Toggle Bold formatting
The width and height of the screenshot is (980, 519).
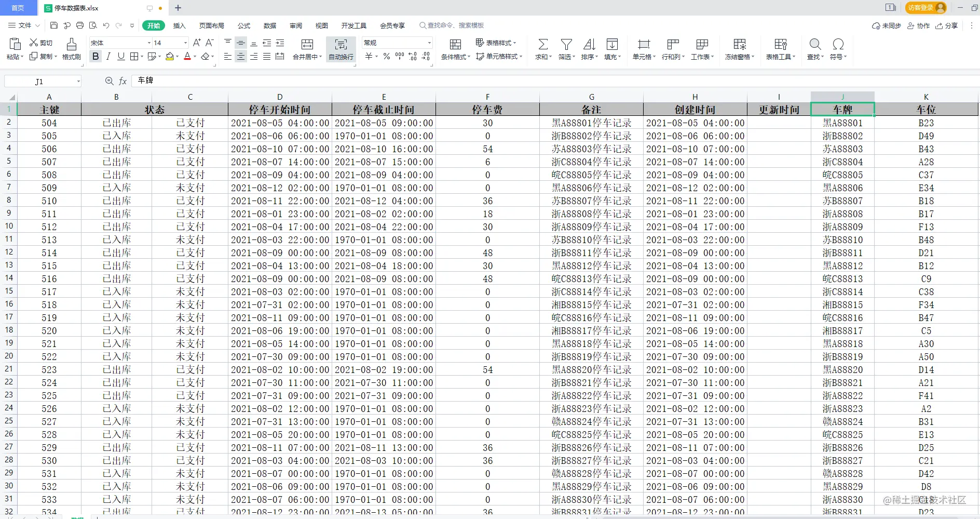click(x=96, y=56)
